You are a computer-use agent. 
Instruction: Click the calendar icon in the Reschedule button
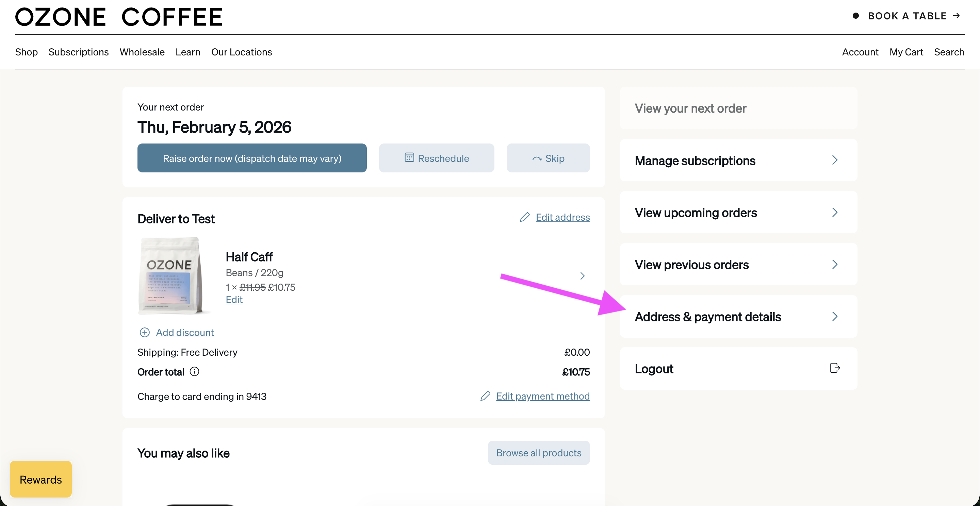point(409,157)
